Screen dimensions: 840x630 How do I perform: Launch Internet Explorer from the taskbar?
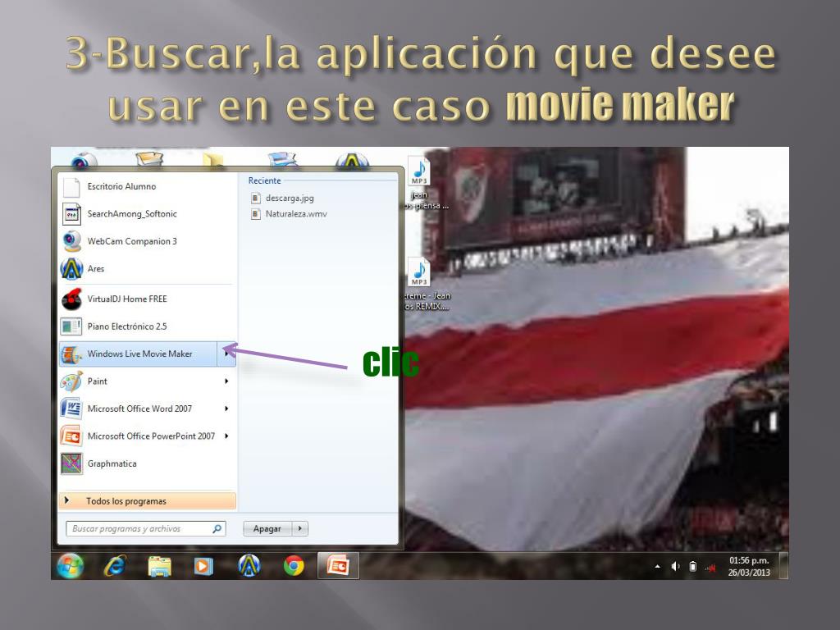pyautogui.click(x=115, y=566)
